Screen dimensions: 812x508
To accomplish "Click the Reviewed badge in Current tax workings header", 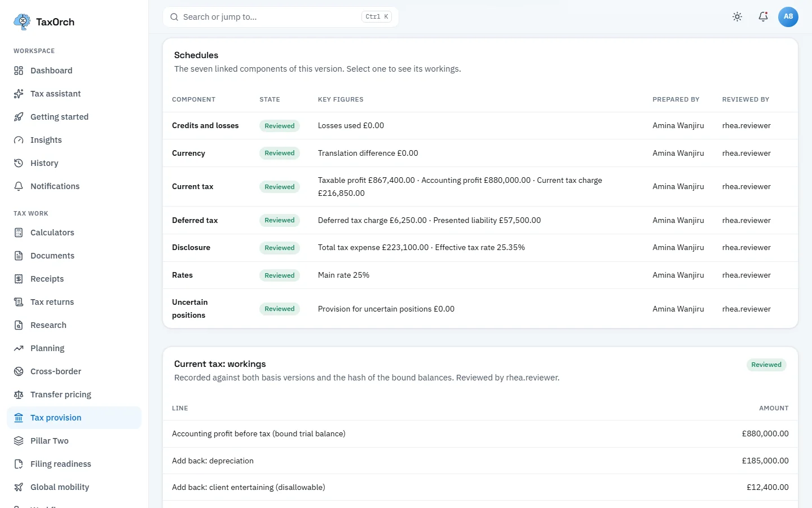I will (x=766, y=365).
